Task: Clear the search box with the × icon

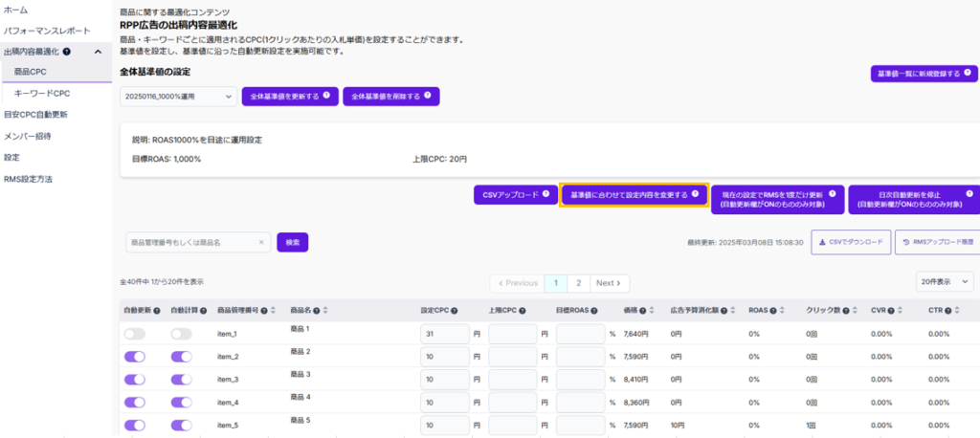Action: tap(261, 242)
